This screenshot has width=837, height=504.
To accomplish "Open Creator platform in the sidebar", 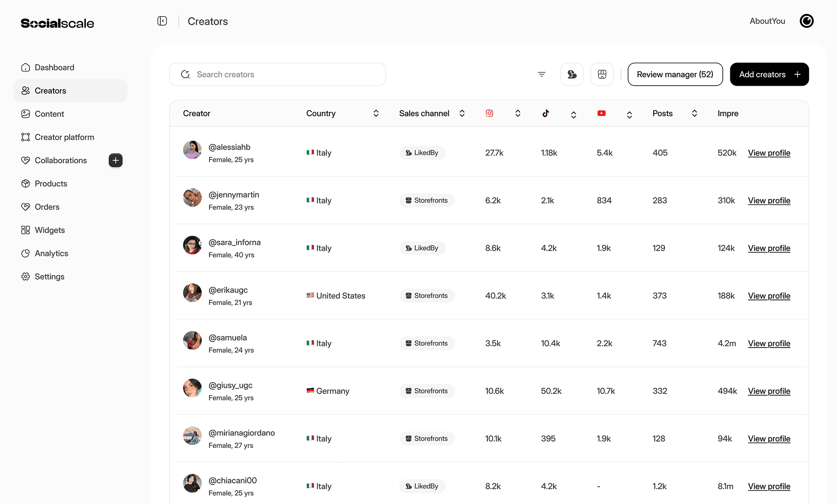I will click(64, 137).
